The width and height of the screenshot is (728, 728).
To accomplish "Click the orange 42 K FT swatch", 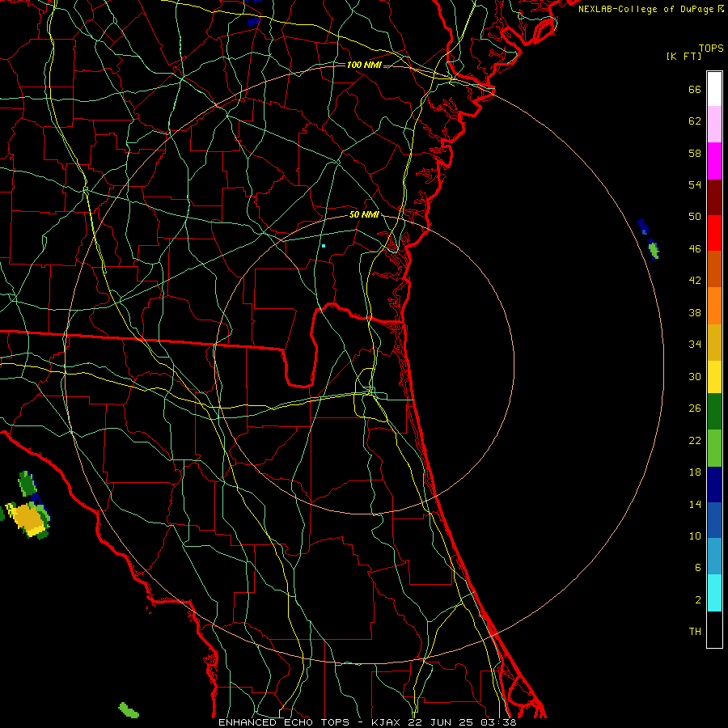I will click(x=714, y=306).
